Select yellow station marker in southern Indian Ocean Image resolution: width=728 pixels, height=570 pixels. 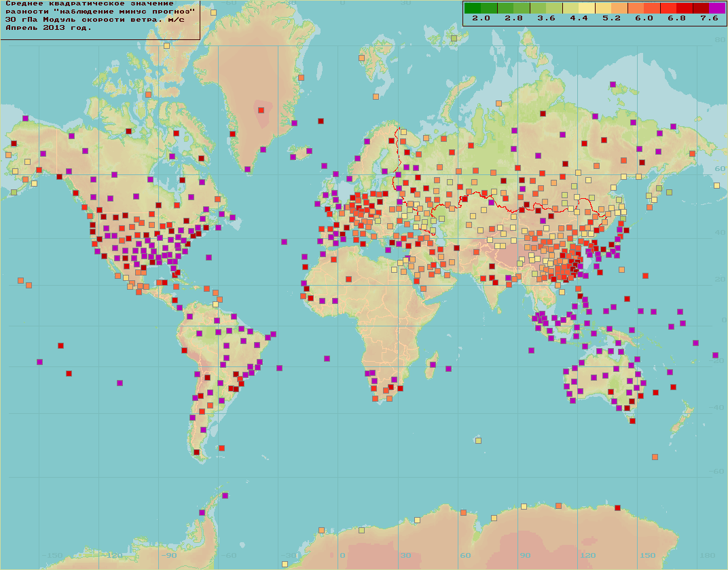pos(478,440)
